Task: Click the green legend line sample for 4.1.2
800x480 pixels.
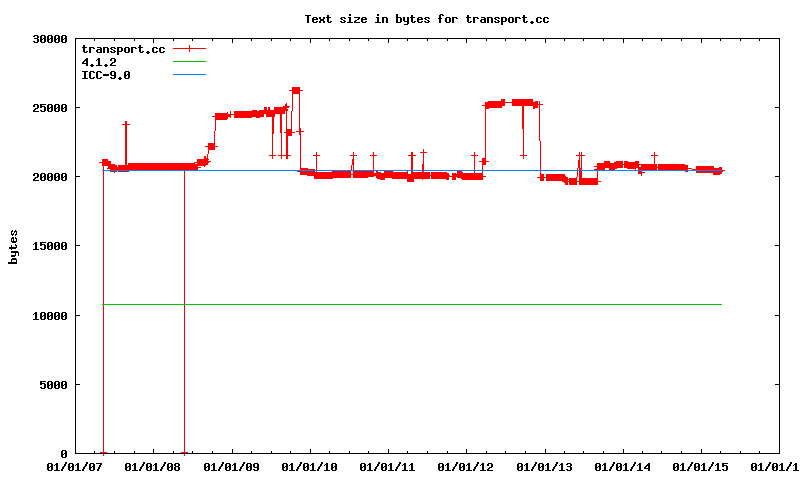Action: [189, 61]
